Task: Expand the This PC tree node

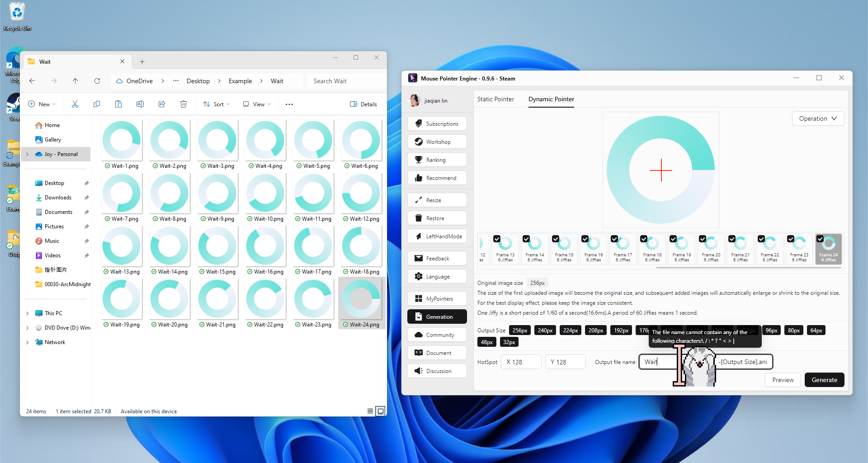Action: click(x=28, y=313)
